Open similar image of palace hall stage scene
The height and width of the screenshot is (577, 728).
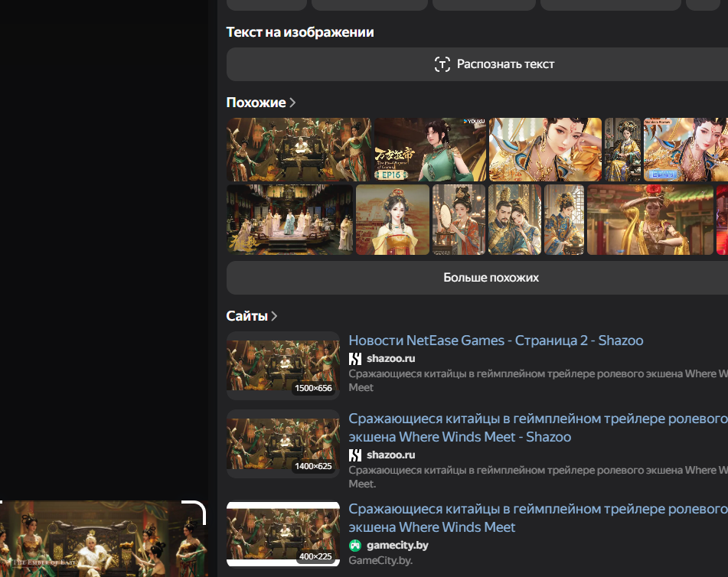[289, 220]
